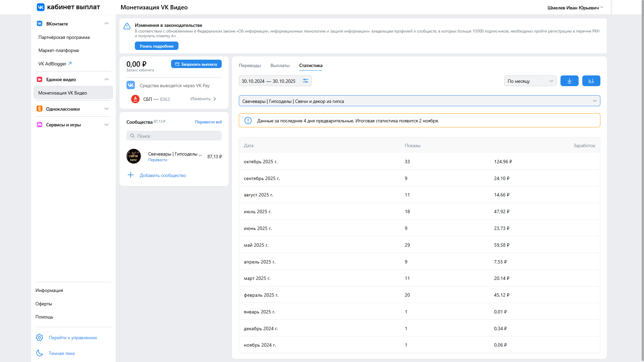Open the bar chart view icon
This screenshot has height=362, width=644.
pyautogui.click(x=591, y=81)
